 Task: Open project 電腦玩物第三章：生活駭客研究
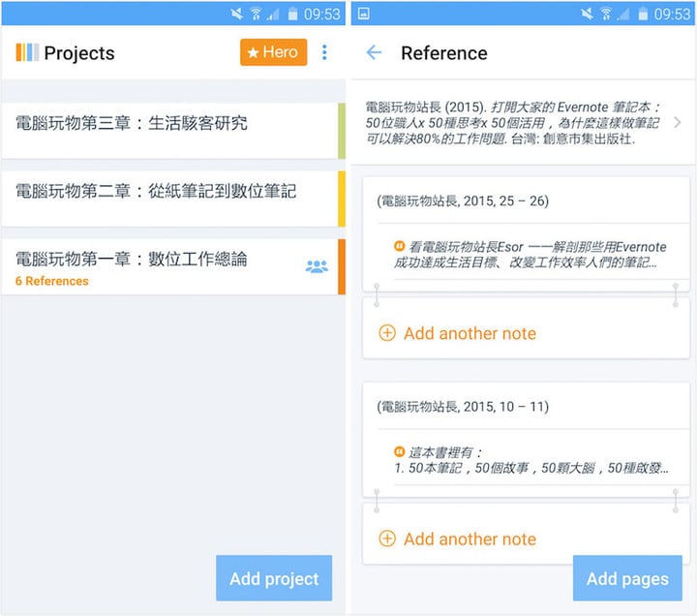(x=169, y=129)
